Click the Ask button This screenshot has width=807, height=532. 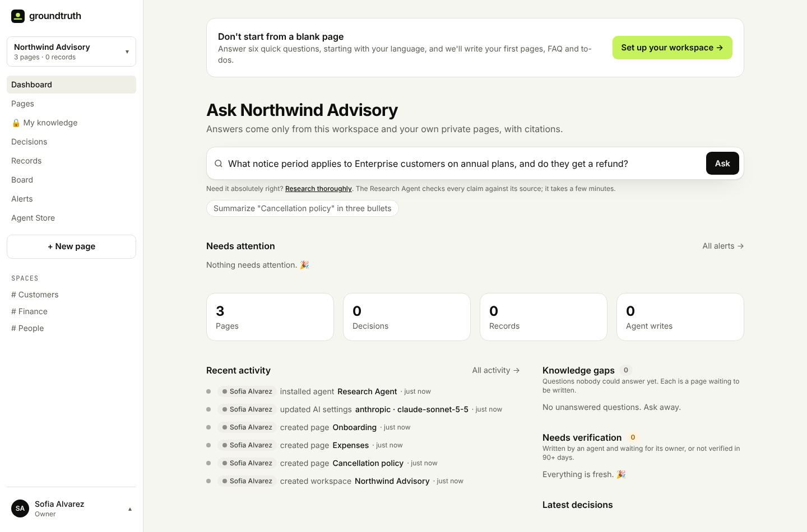(722, 164)
